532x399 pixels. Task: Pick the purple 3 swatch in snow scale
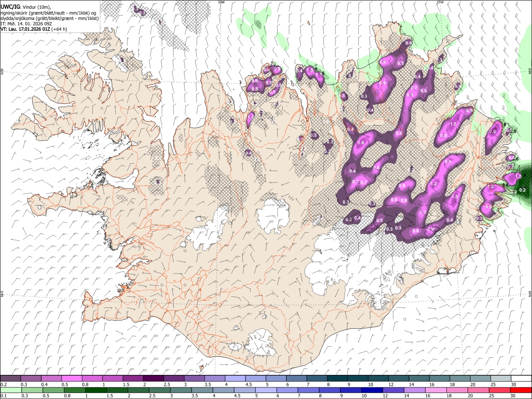[194, 378]
